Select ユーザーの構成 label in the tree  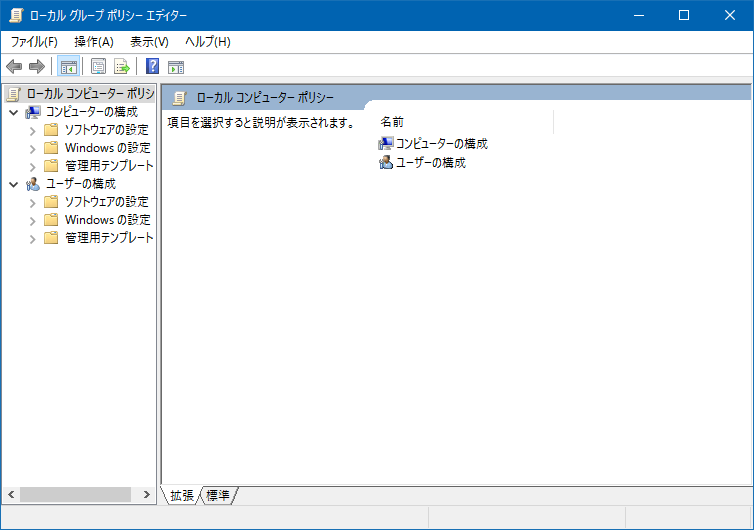tap(81, 183)
